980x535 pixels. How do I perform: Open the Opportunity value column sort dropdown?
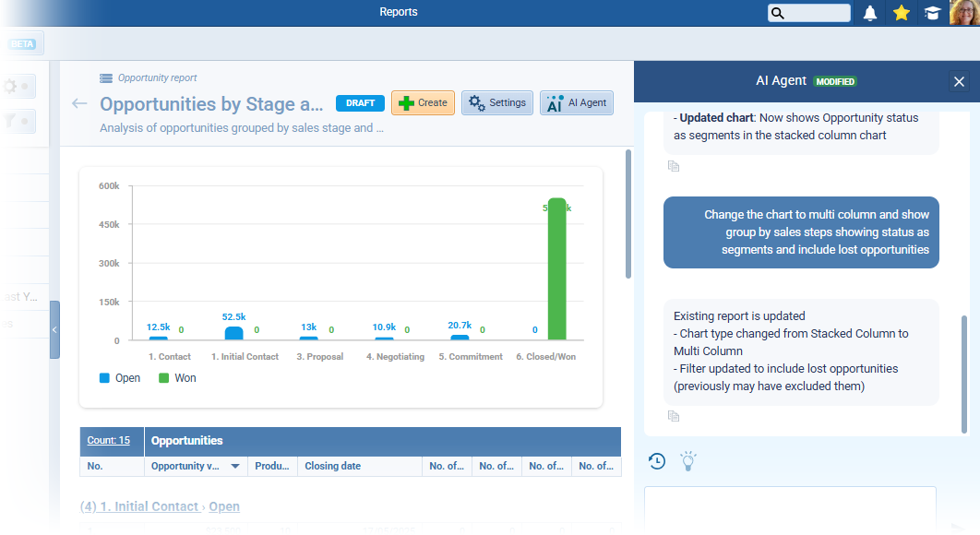pyautogui.click(x=235, y=467)
